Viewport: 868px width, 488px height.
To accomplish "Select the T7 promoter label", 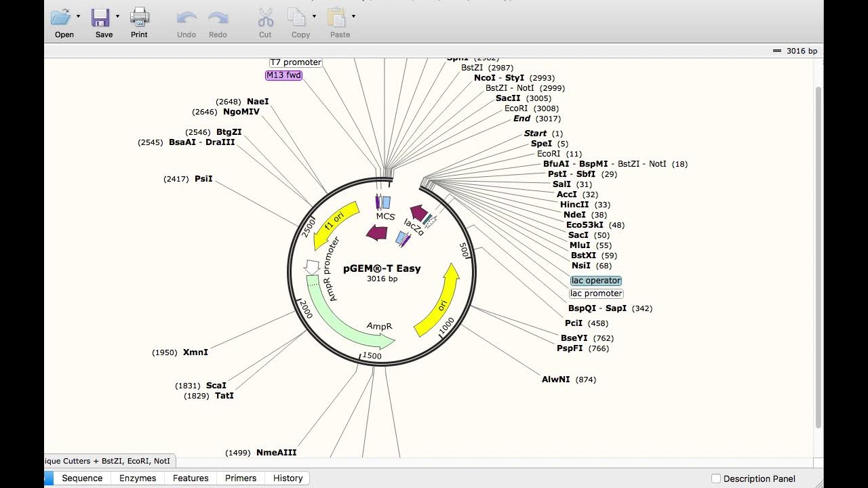I will pos(296,62).
